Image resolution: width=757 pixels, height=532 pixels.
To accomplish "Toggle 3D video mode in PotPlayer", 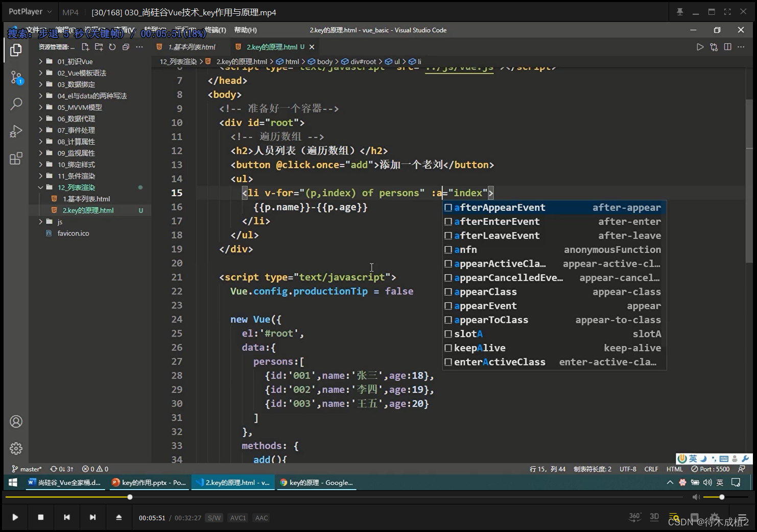I will point(654,517).
